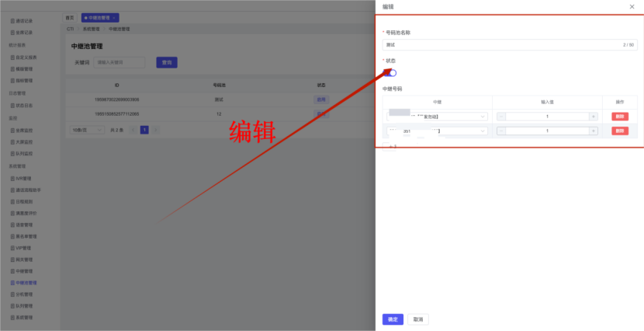Click the first row 输入值 number field
The image size is (644, 331).
click(547, 117)
